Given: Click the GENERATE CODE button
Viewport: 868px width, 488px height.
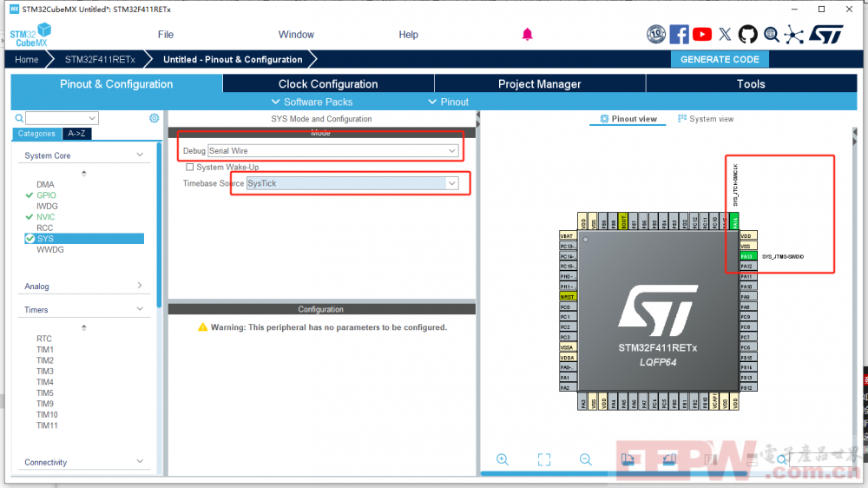Looking at the screenshot, I should pyautogui.click(x=720, y=59).
